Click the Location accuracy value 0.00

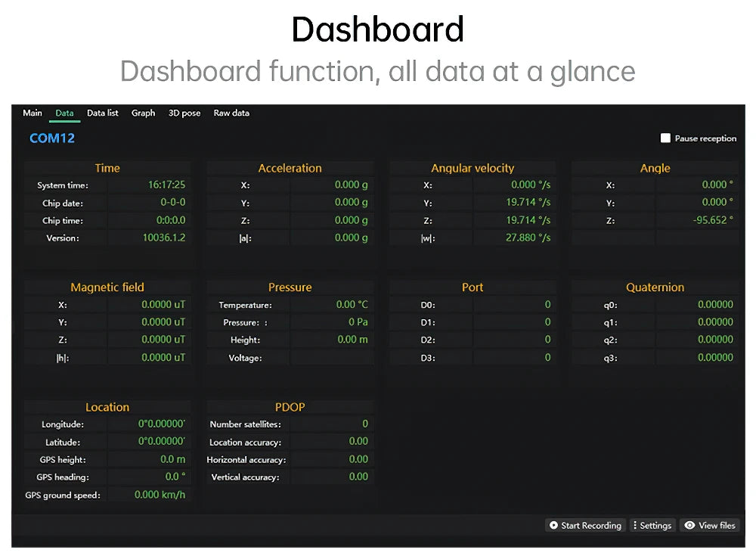[x=358, y=441]
